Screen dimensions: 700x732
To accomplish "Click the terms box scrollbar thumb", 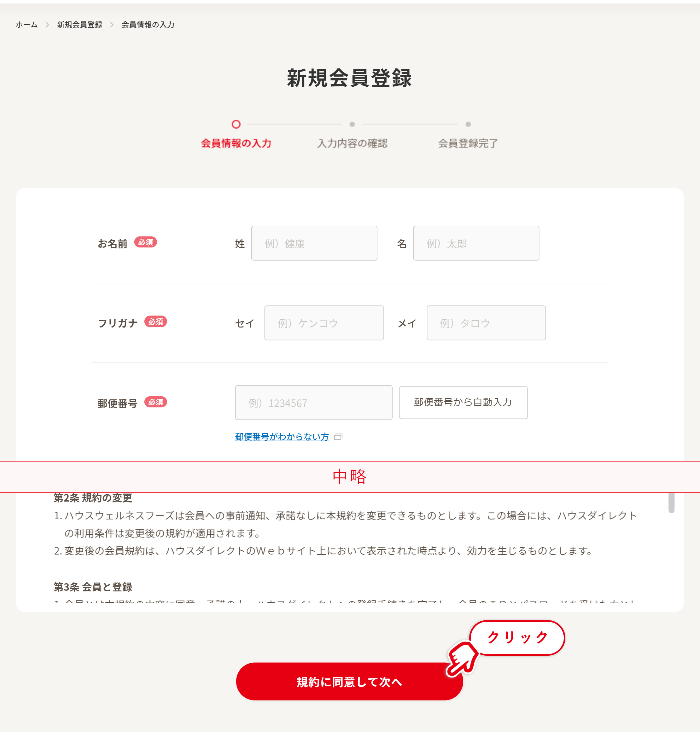I will tap(671, 503).
